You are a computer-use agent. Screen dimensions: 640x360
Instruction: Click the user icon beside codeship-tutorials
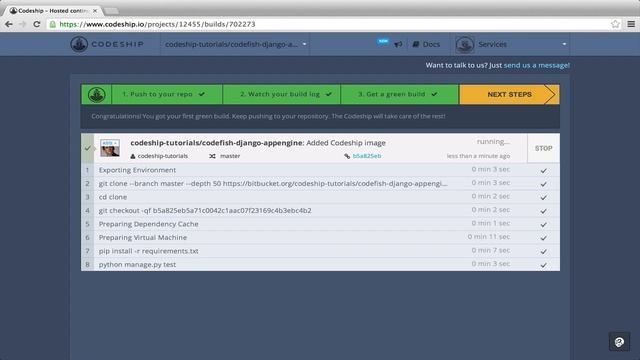click(133, 156)
